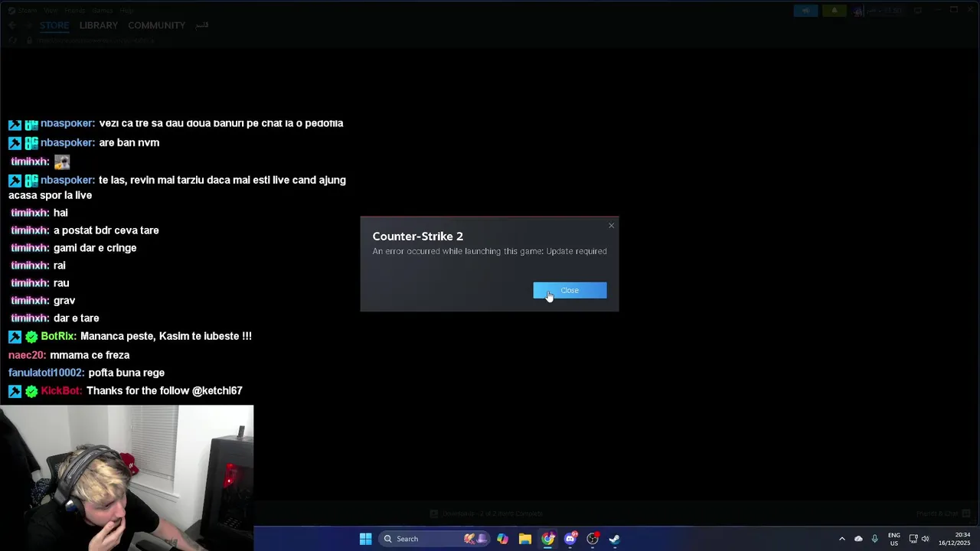Image resolution: width=980 pixels, height=551 pixels.
Task: Open the Steam menu in the menu bar
Action: [x=28, y=11]
